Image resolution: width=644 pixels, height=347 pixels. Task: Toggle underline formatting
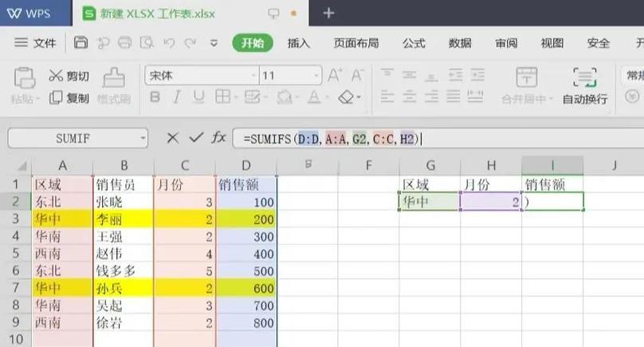(x=198, y=97)
